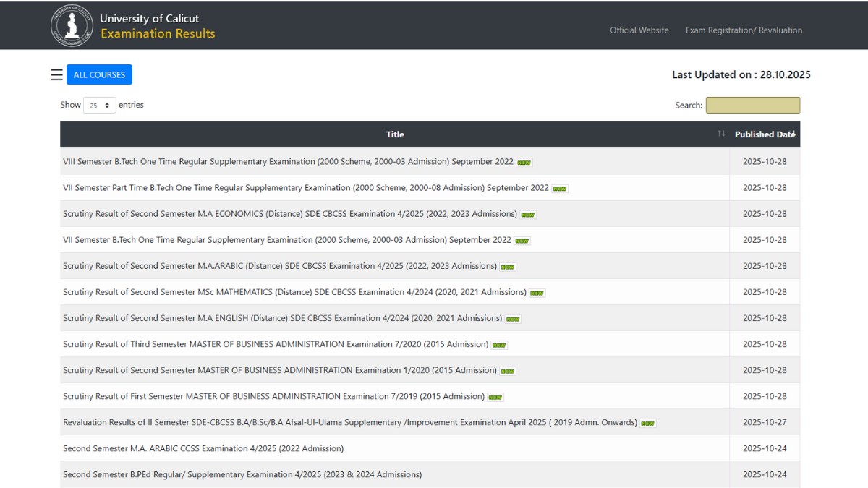Open VII Semester Part Time B.Tech result

click(305, 188)
